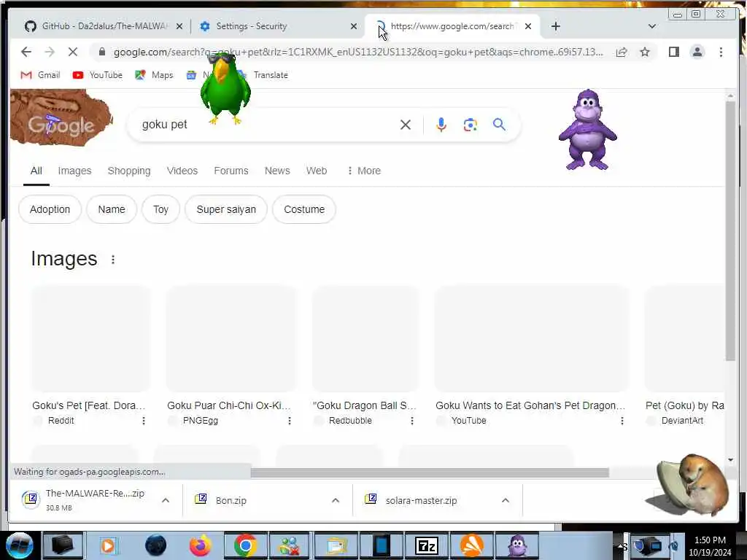Submit the search with the magnifier

(499, 125)
